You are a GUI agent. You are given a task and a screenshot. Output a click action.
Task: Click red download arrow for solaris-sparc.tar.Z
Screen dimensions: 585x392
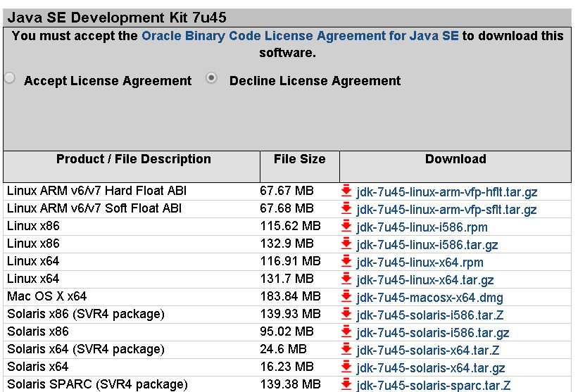[x=346, y=384]
